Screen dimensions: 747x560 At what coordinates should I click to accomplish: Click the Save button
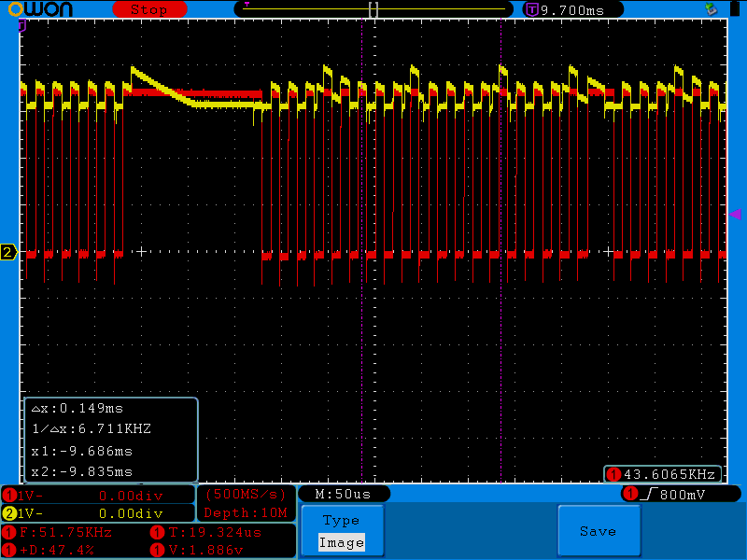(x=599, y=531)
